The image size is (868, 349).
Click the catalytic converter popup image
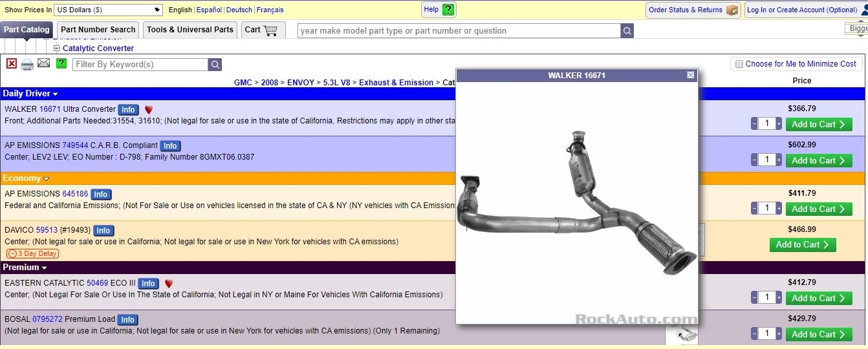[x=577, y=203]
